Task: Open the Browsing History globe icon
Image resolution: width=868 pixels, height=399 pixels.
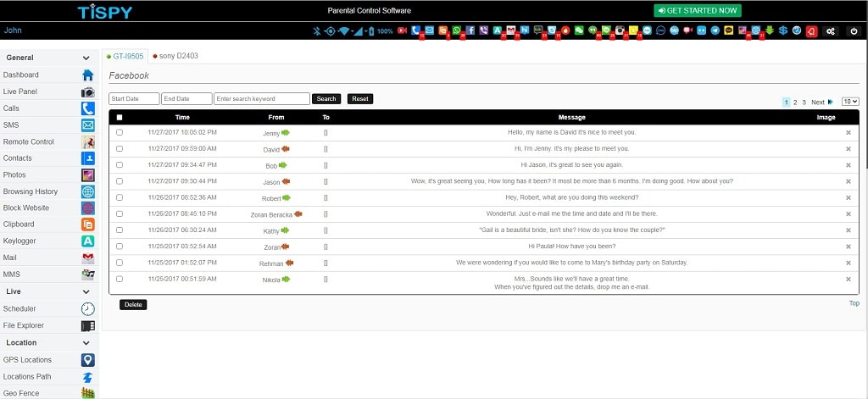Action: click(87, 191)
